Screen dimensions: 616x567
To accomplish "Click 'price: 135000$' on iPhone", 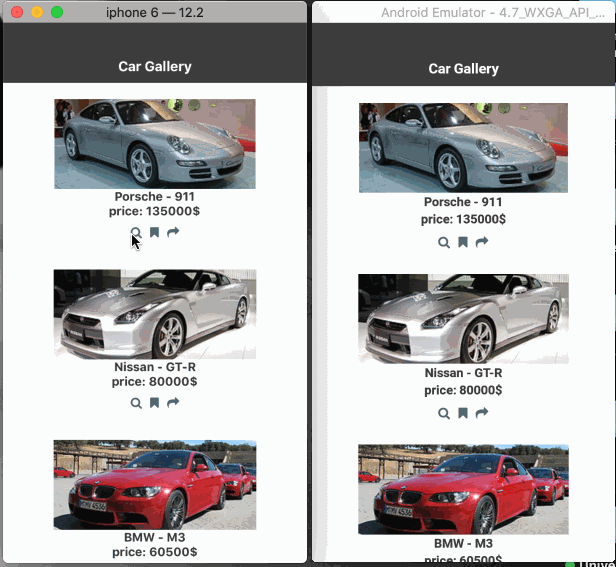I will click(154, 211).
